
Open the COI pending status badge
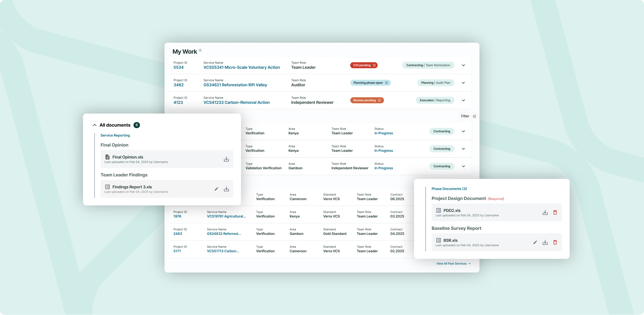364,65
